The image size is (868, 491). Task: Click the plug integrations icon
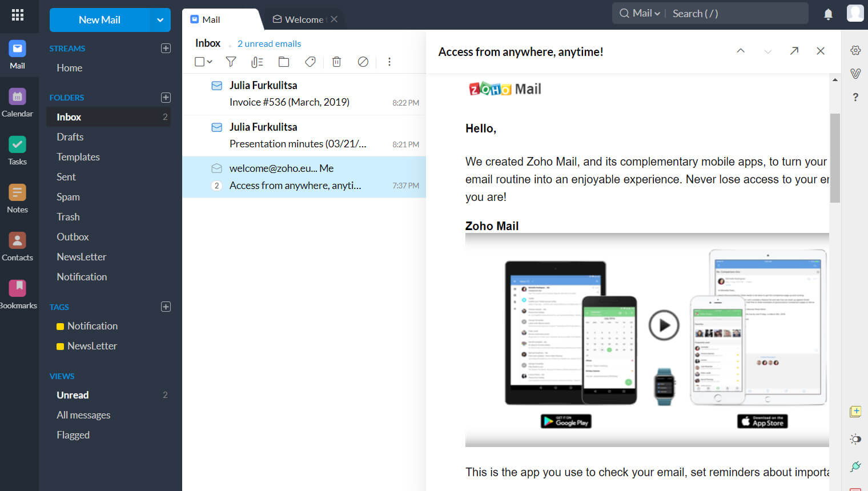click(855, 466)
